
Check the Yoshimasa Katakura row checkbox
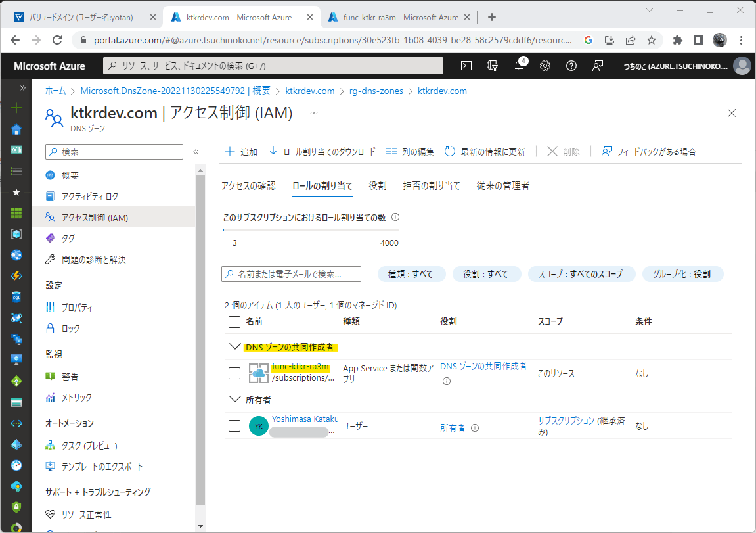(234, 425)
